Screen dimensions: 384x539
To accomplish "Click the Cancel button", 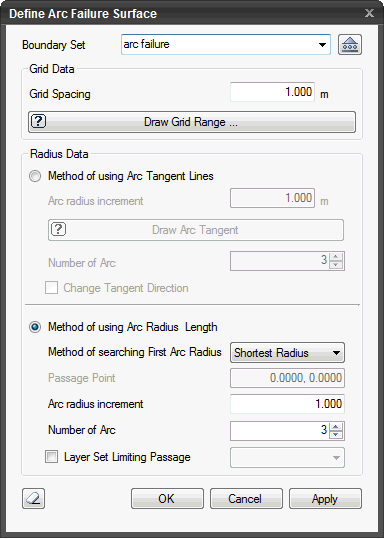I will 246,498.
